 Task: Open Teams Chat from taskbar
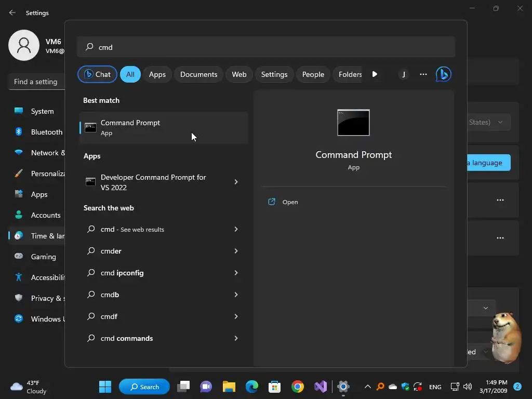(x=206, y=387)
